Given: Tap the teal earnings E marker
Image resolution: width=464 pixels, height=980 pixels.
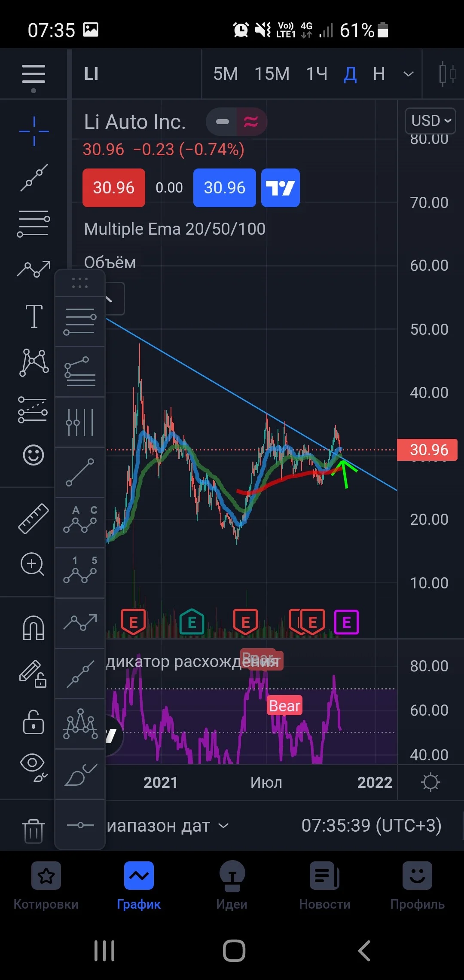Looking at the screenshot, I should point(192,622).
